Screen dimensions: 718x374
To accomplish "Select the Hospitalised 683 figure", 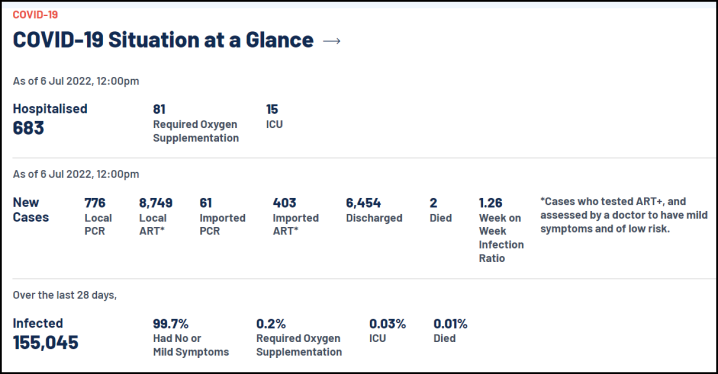I will (x=50, y=119).
